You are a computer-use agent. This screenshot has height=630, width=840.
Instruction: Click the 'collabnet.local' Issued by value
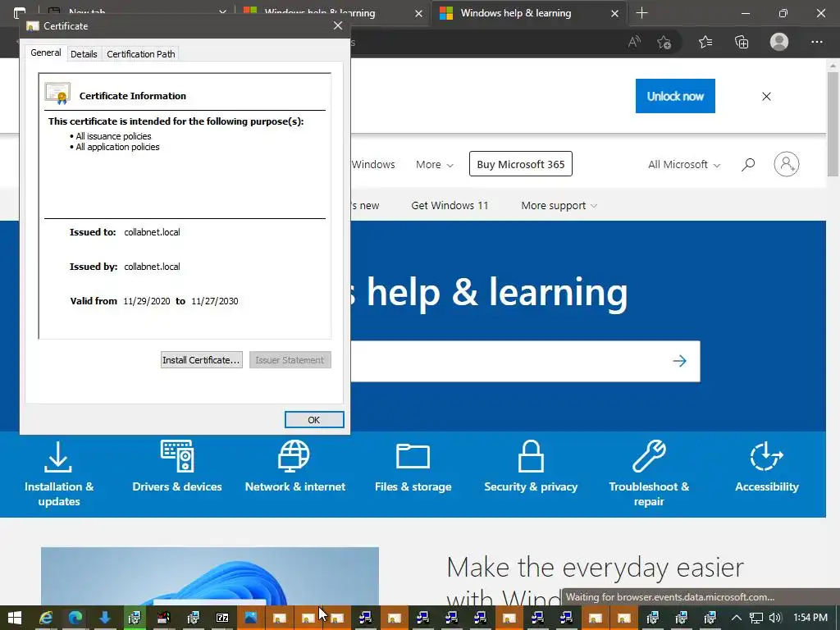[x=152, y=267]
